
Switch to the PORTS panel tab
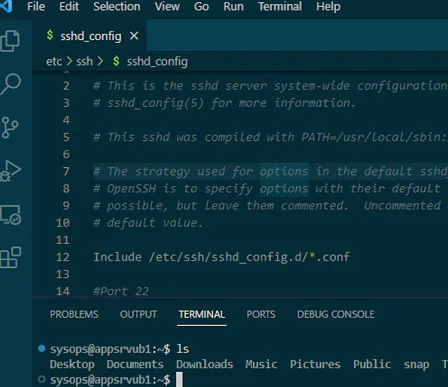[261, 314]
